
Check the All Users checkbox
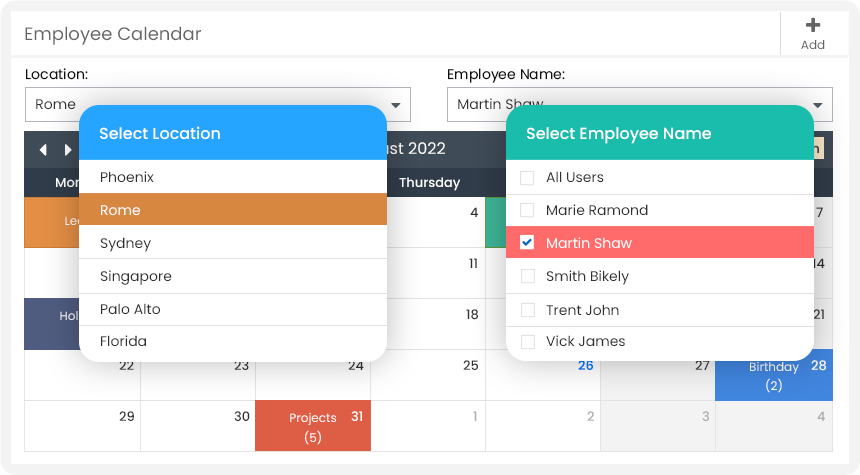tap(527, 178)
